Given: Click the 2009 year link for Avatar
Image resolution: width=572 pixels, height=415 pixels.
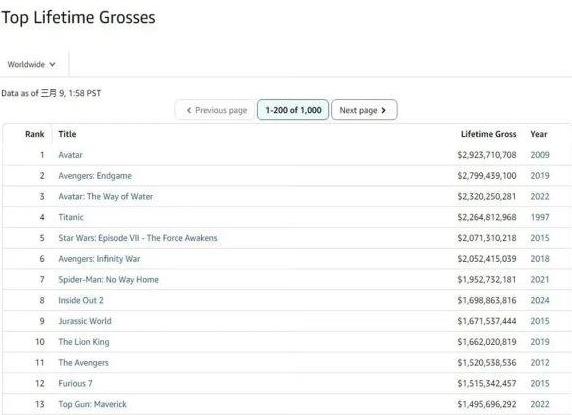Looking at the screenshot, I should coord(540,155).
